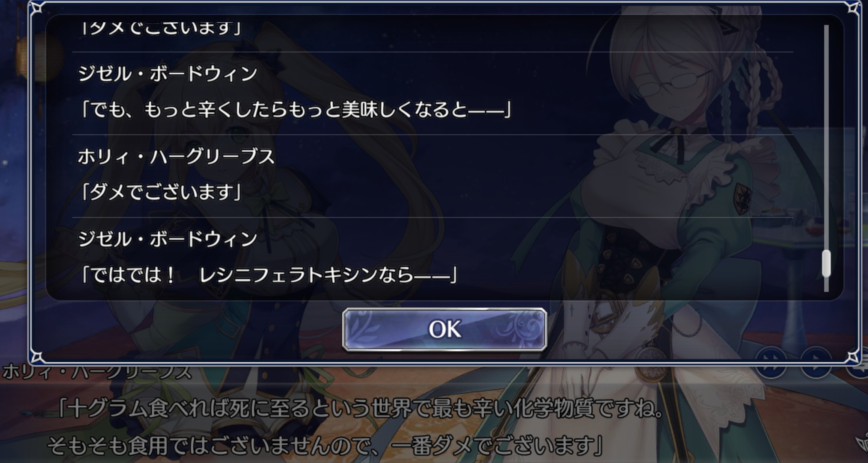Click the OK button to close the log
This screenshot has width=868, height=463.
[445, 329]
